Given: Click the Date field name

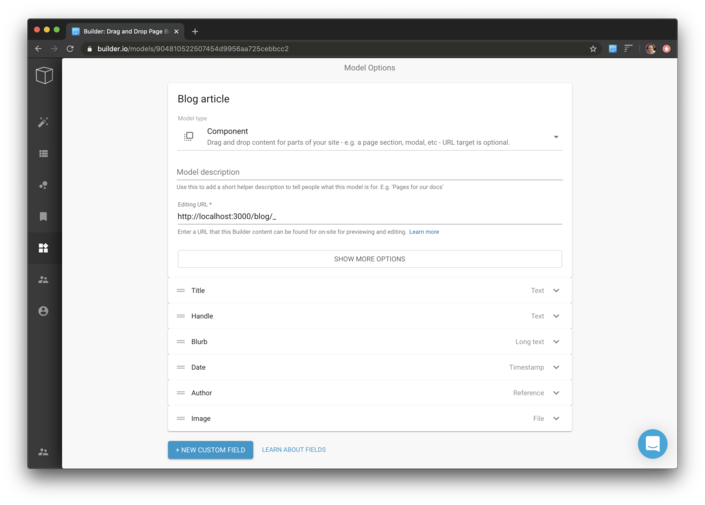Looking at the screenshot, I should 198,367.
